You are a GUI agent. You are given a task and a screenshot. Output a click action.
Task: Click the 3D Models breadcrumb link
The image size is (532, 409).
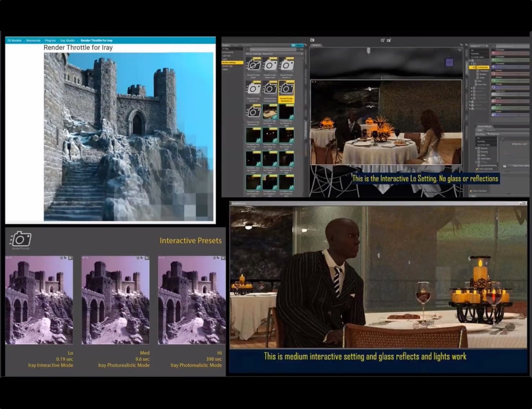coord(14,40)
